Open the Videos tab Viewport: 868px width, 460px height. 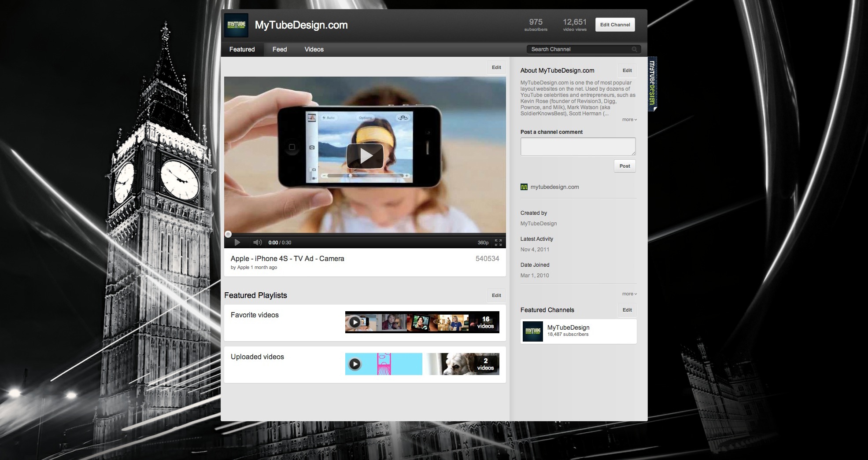314,49
